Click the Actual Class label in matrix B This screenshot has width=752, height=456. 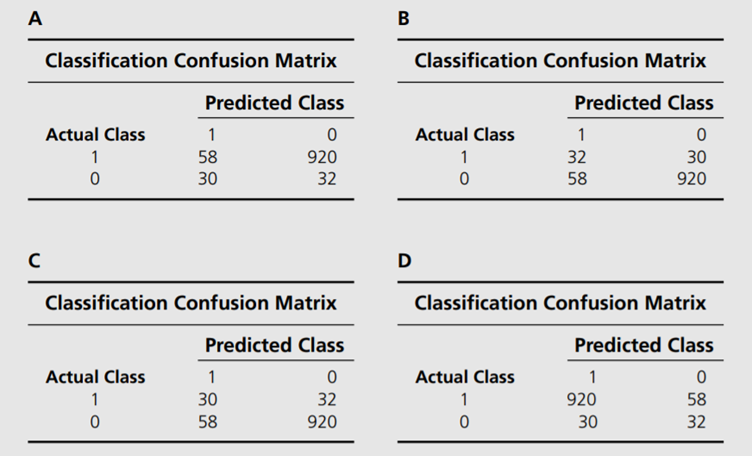(465, 135)
